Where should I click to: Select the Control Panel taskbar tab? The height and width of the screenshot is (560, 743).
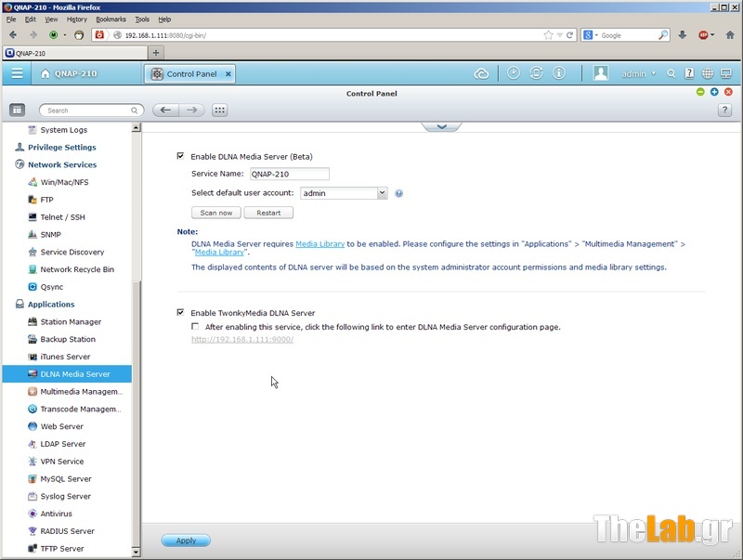(190, 74)
